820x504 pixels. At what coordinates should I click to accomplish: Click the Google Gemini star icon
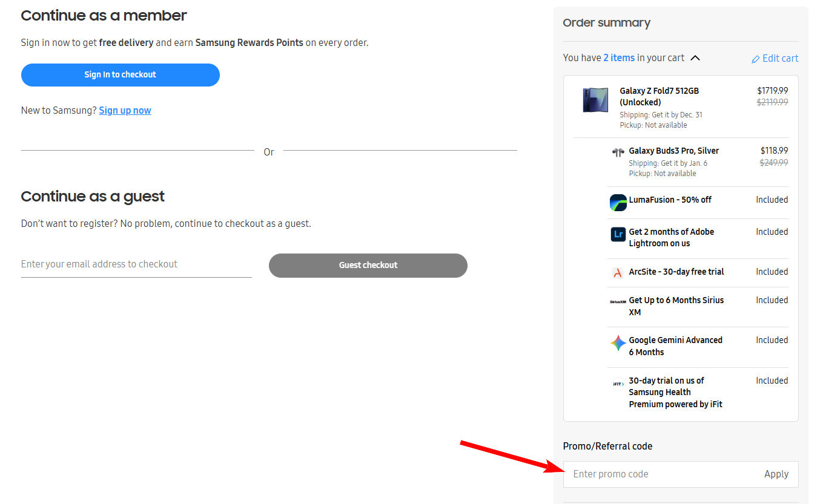pyautogui.click(x=618, y=344)
